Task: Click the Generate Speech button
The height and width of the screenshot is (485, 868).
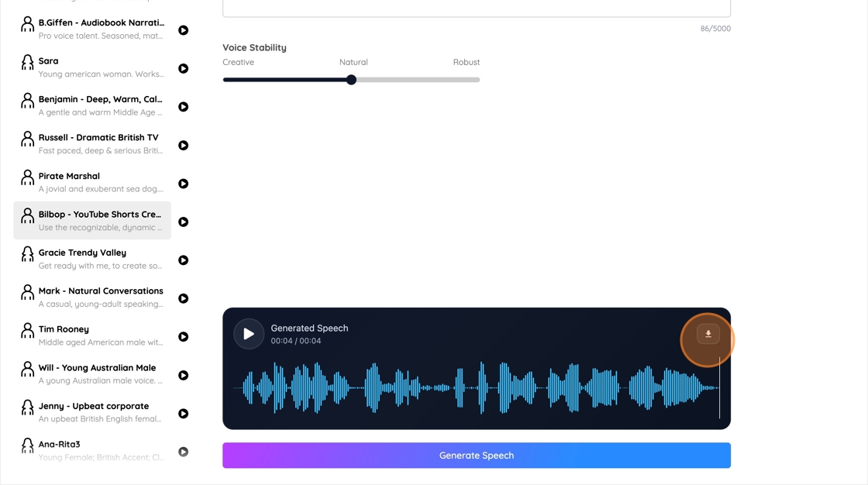Action: 477,455
